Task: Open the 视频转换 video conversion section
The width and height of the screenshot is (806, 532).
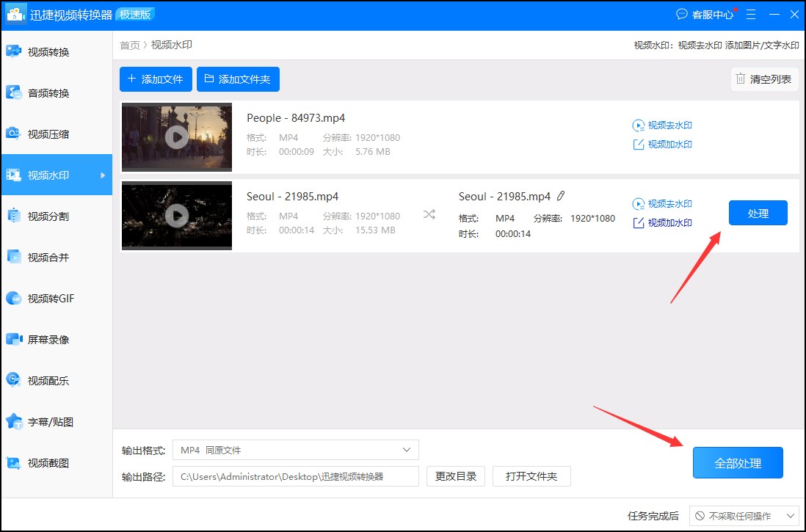Action: (x=48, y=51)
